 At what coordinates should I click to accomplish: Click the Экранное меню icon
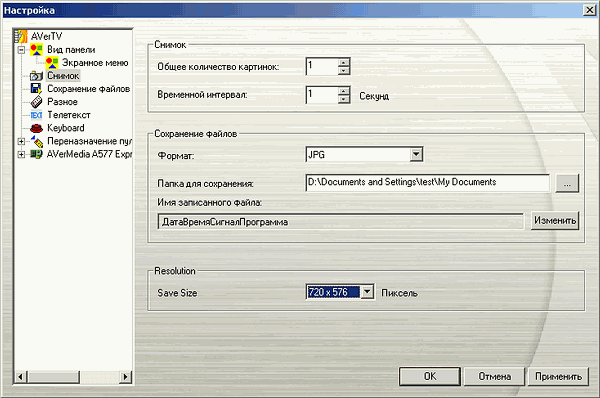52,62
